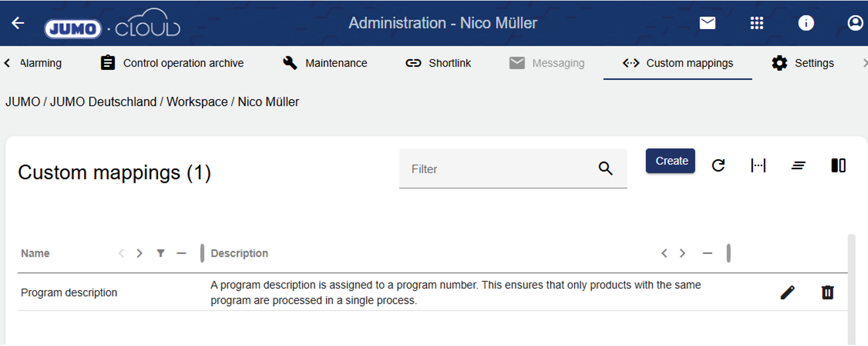The width and height of the screenshot is (868, 346).
Task: Delete the Program description mapping
Action: pyautogui.click(x=827, y=292)
